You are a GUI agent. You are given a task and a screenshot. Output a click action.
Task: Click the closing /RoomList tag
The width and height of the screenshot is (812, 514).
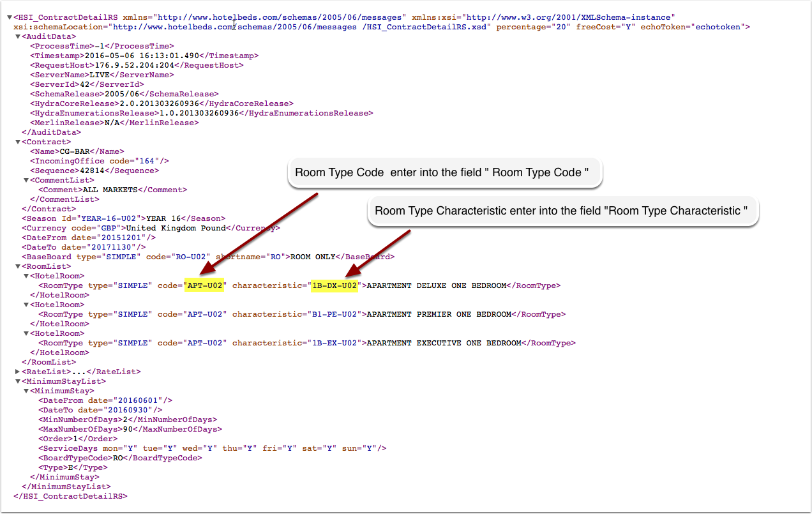(x=49, y=362)
